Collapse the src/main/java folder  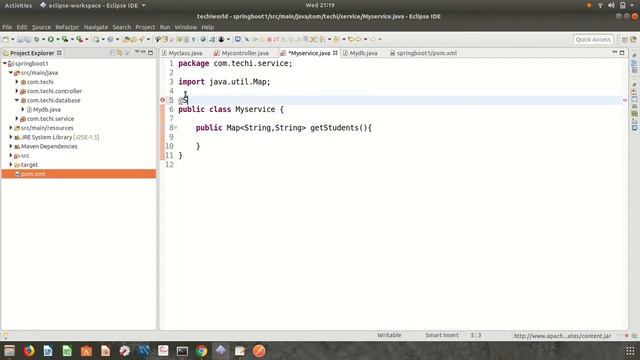11,73
